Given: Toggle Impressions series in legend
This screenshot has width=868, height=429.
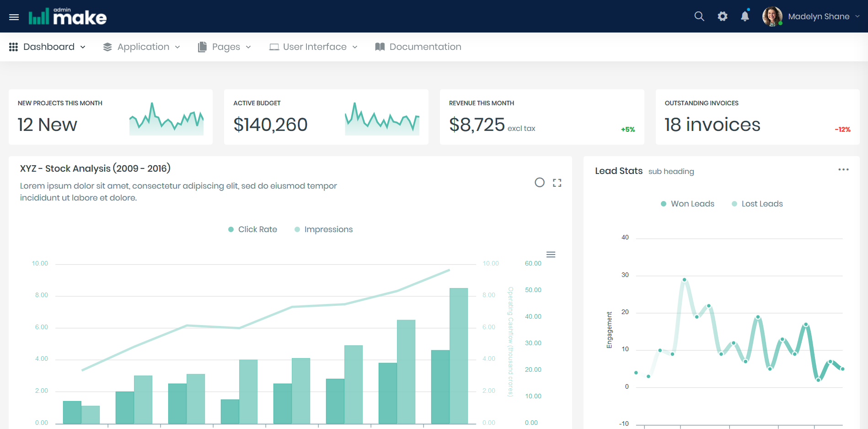Looking at the screenshot, I should [324, 229].
